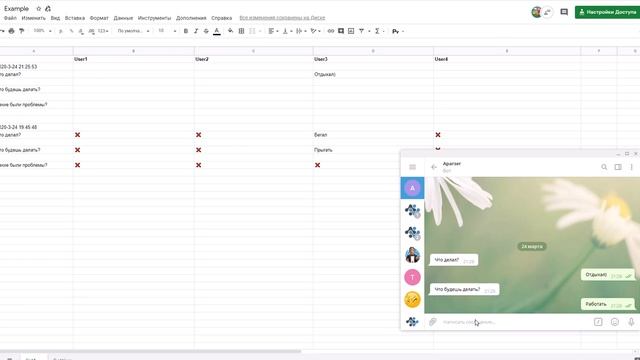This screenshot has height=360, width=640.
Task: Select the paint format roller tool
Action: (x=22, y=31)
